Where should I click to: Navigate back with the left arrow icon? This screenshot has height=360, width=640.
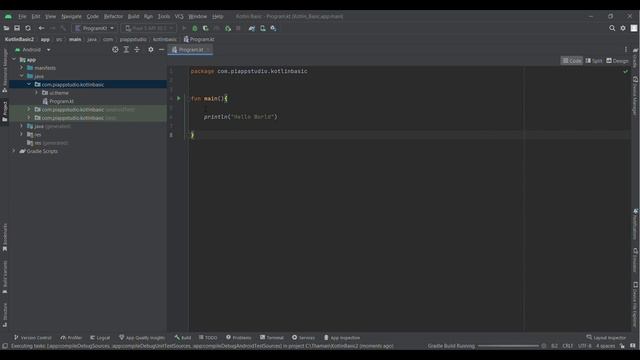(x=41, y=28)
